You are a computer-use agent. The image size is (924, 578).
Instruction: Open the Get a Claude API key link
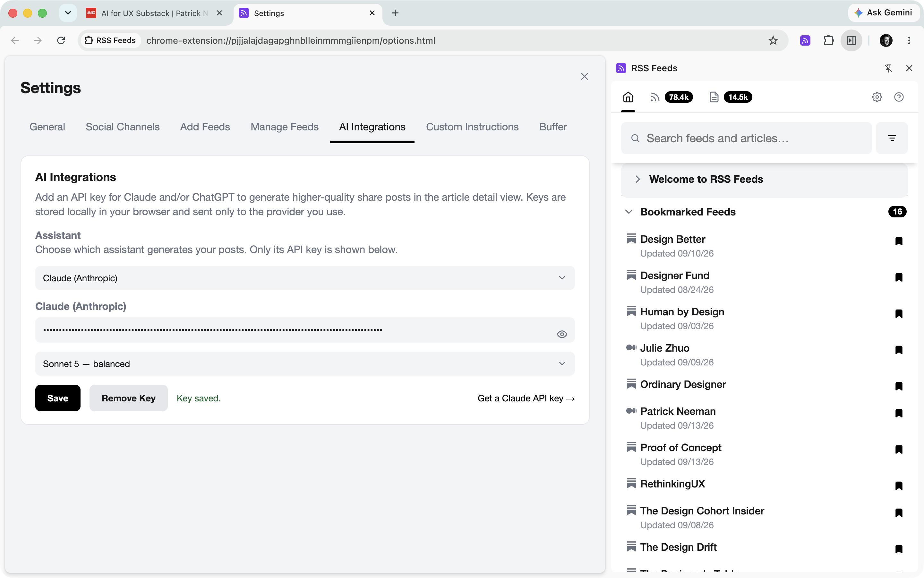[x=526, y=398]
